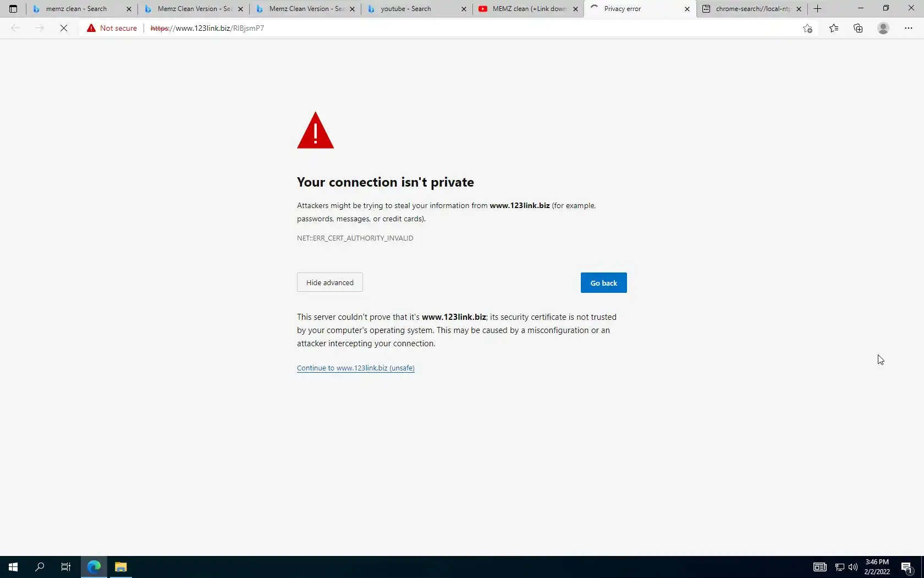Close the second 'Memz Clean Version' tab
Screen dimensions: 924x578
[x=352, y=9]
